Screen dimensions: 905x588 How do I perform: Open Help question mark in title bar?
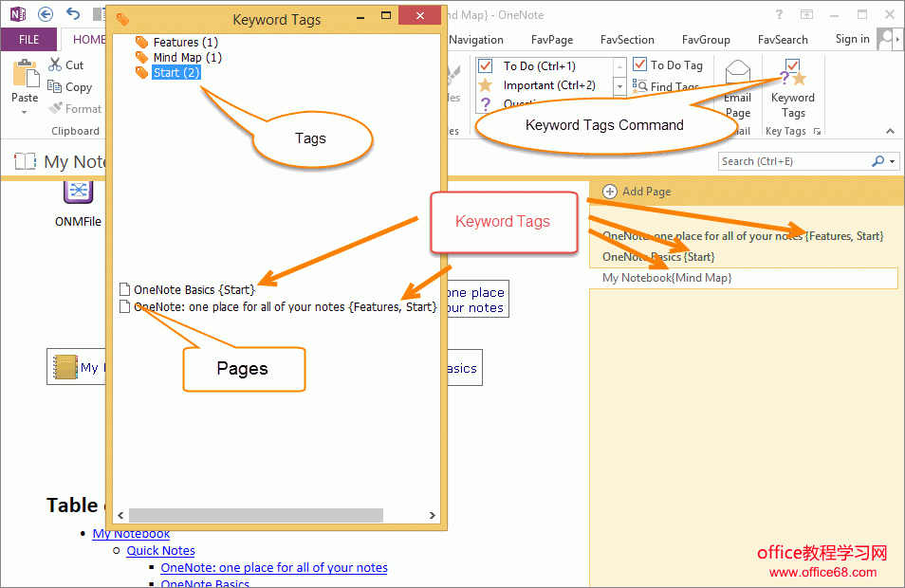coord(779,15)
